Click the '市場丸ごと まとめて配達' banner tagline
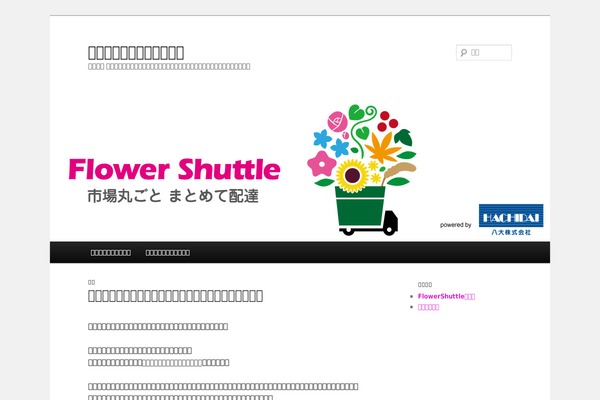Image resolution: width=600 pixels, height=400 pixels. [x=173, y=196]
